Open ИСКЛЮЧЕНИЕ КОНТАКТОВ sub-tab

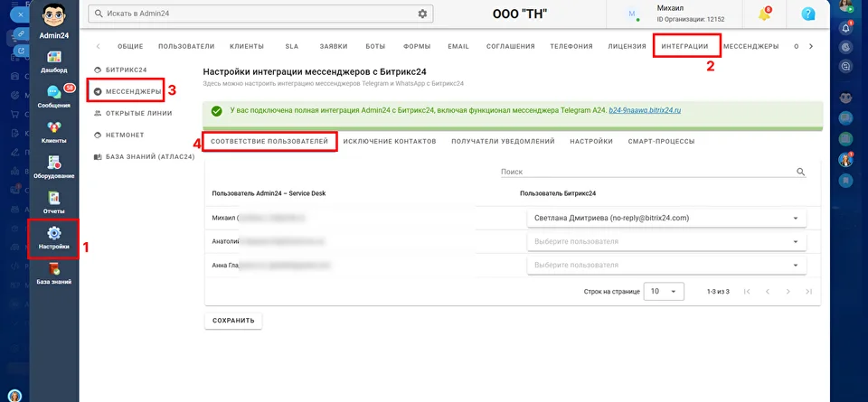pyautogui.click(x=390, y=142)
